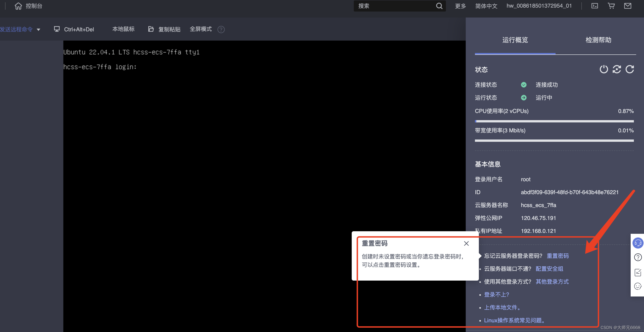Click the power shutdown icon under 状态
The height and width of the screenshot is (332, 644).
click(x=603, y=69)
